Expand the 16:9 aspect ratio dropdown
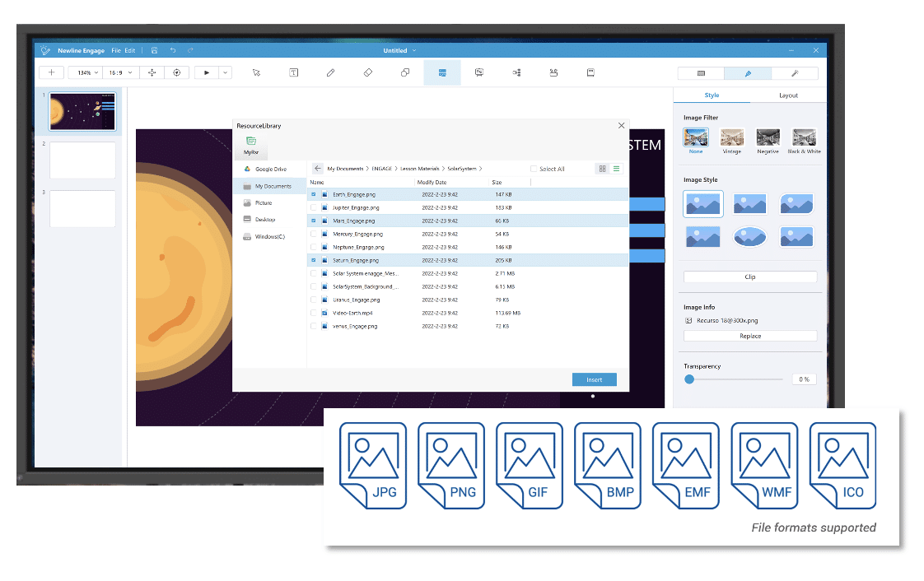 (120, 72)
